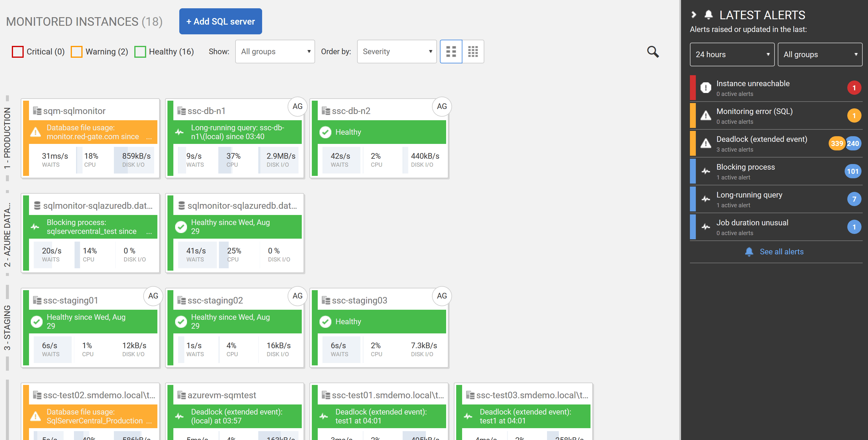
Task: Click pulse icon on ssc-db-n1 alert banner
Action: tap(180, 132)
